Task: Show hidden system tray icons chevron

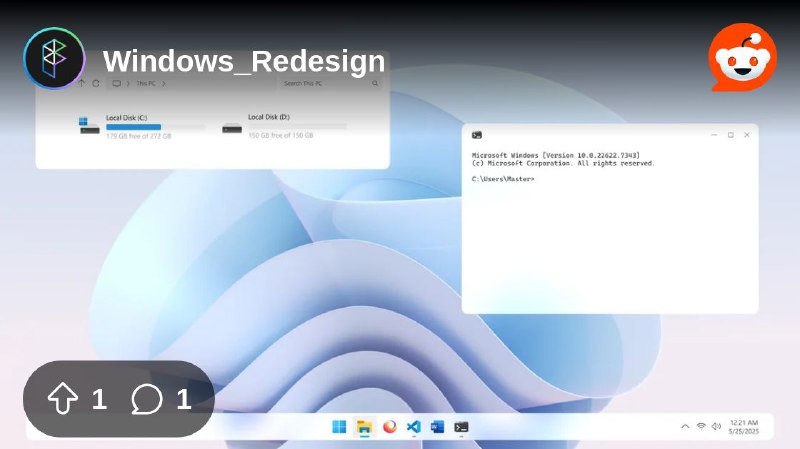Action: tap(685, 427)
